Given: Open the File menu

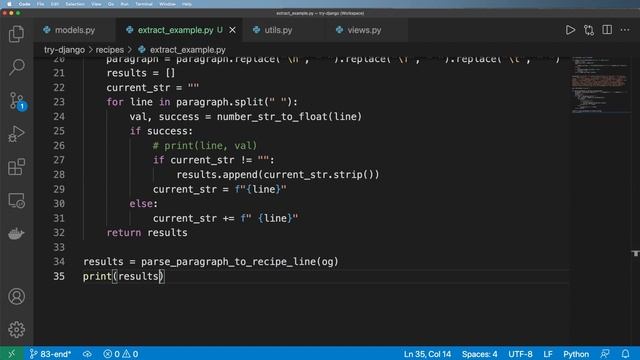Looking at the screenshot, I should click(x=40, y=4).
